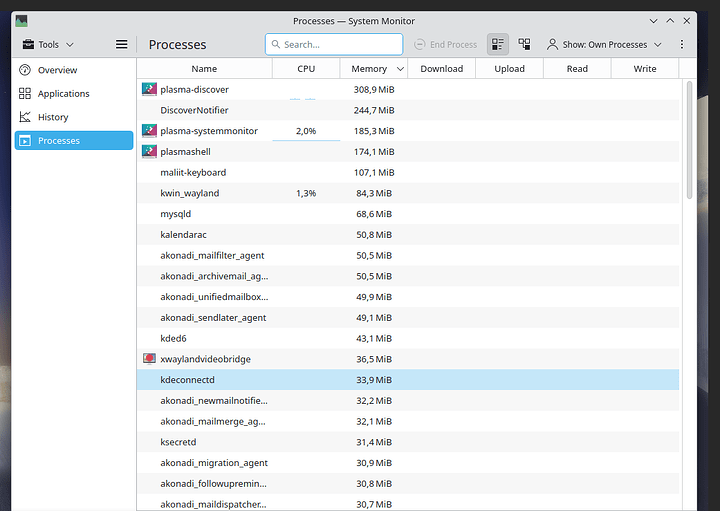Go to the Overview page

pos(57,70)
